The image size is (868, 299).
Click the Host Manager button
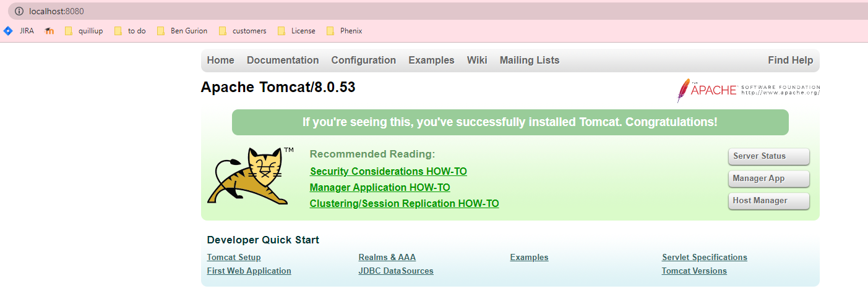(x=769, y=201)
